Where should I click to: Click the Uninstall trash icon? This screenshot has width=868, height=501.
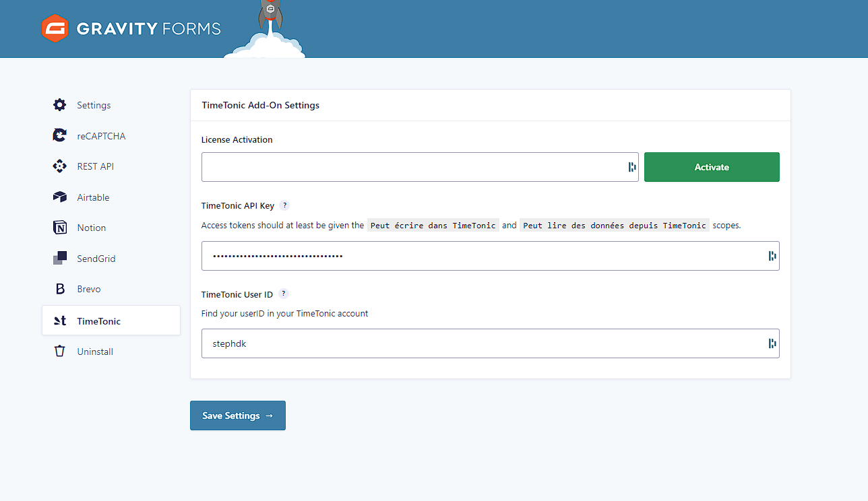tap(60, 352)
